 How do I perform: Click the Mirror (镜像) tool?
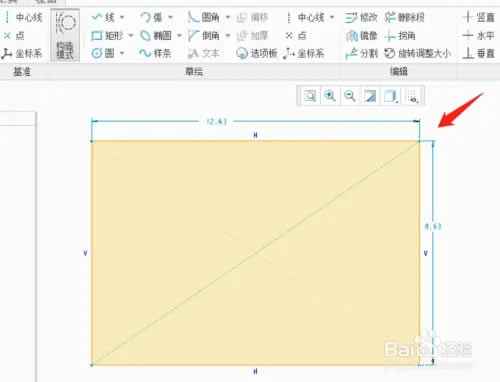tap(361, 35)
